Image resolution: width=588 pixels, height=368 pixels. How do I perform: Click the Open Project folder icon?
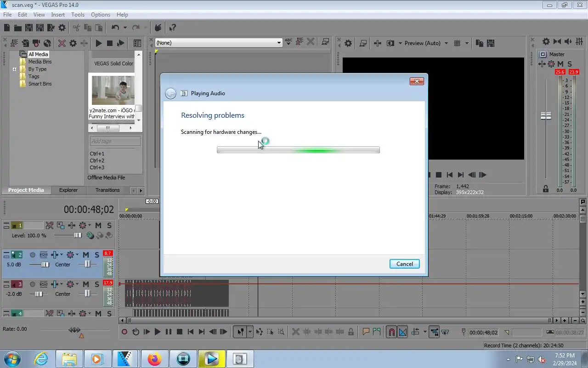pyautogui.click(x=17, y=28)
